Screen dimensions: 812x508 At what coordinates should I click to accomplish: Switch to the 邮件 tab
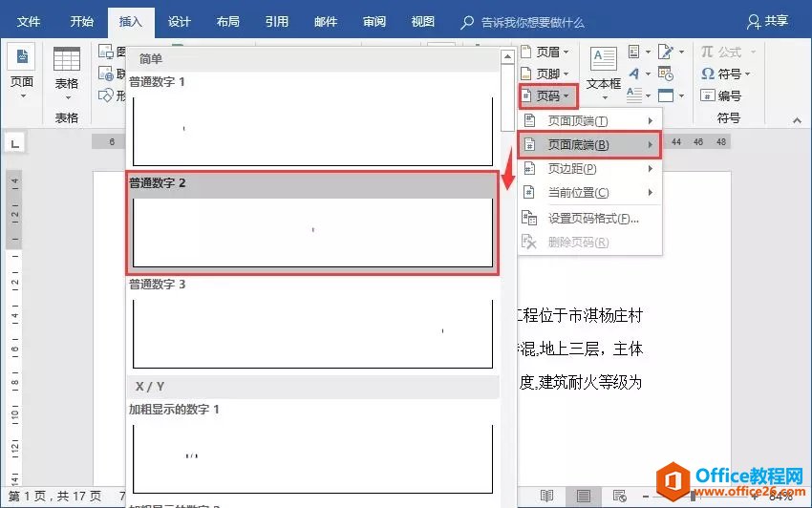[x=325, y=22]
